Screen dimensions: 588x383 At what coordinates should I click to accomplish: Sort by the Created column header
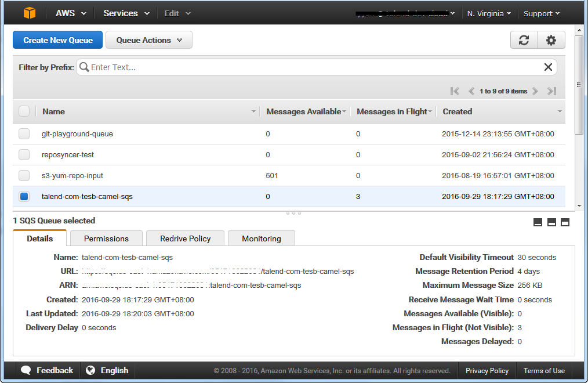[x=502, y=111]
